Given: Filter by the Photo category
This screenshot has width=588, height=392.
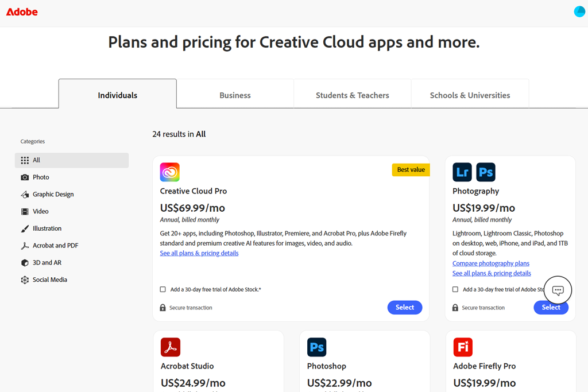Looking at the screenshot, I should (x=72, y=177).
